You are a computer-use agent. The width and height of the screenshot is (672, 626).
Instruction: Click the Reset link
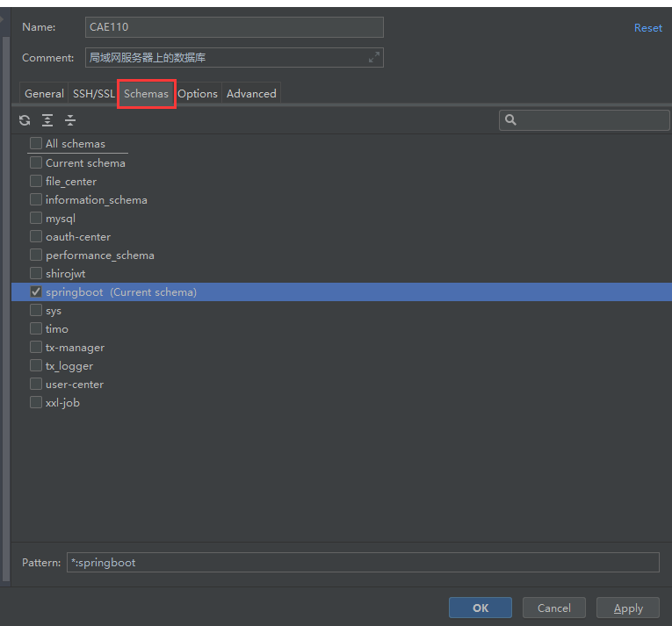click(x=648, y=28)
